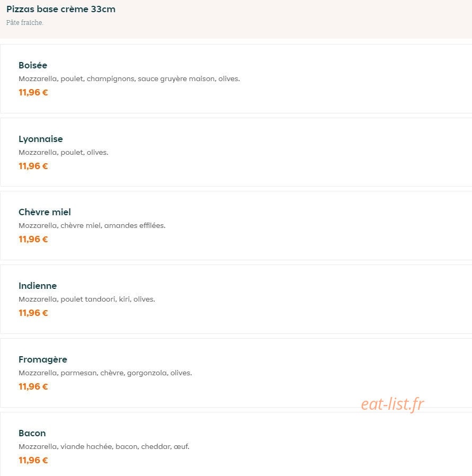The height and width of the screenshot is (476, 472).
Task: Click Boisée ingredients description text
Action: [x=129, y=79]
